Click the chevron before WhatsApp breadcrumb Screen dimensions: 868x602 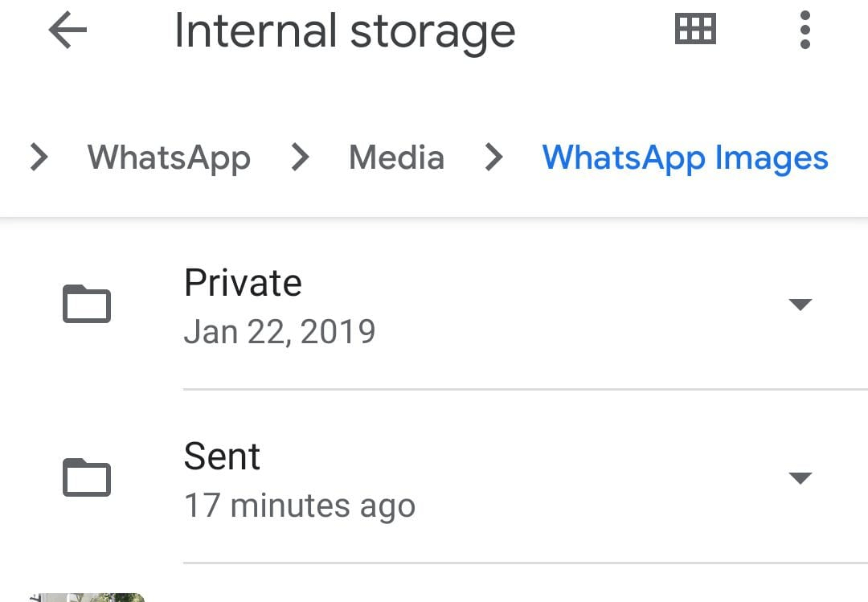[39, 158]
